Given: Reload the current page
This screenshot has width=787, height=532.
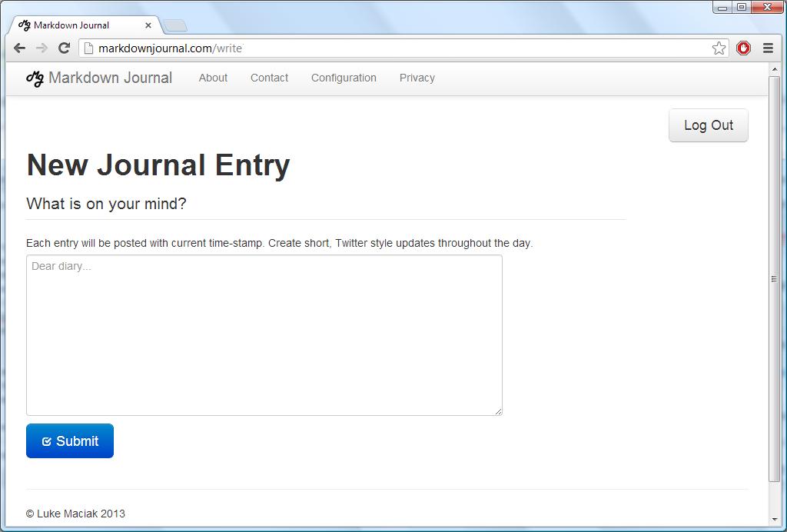Looking at the screenshot, I should pos(65,48).
